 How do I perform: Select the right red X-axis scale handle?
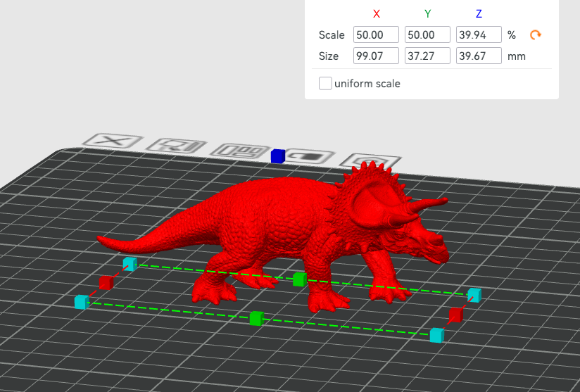pos(456,315)
